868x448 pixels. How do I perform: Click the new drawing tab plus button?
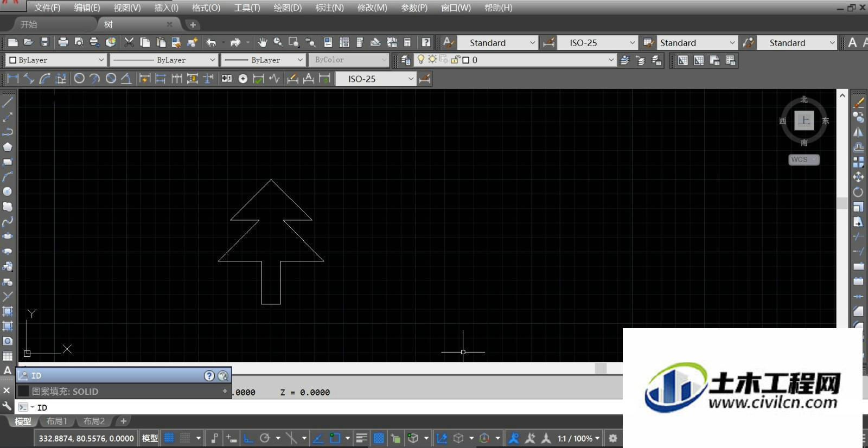193,24
